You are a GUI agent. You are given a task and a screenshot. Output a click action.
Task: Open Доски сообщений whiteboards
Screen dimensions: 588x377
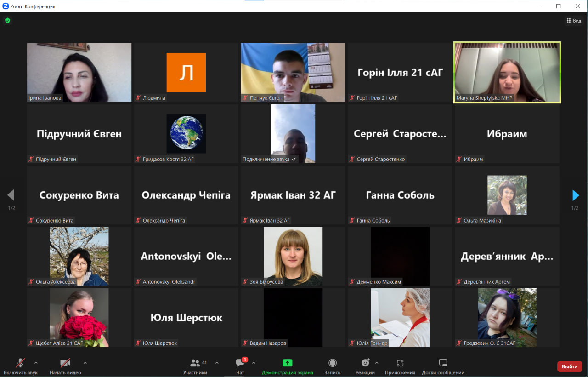(443, 366)
